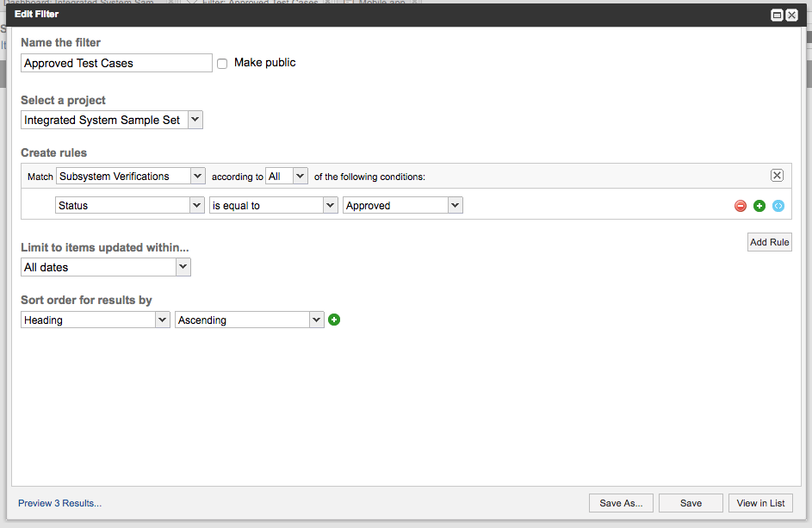Maximize the Edit Filter dialog
Image resolution: width=812 pixels, height=528 pixels.
(777, 15)
